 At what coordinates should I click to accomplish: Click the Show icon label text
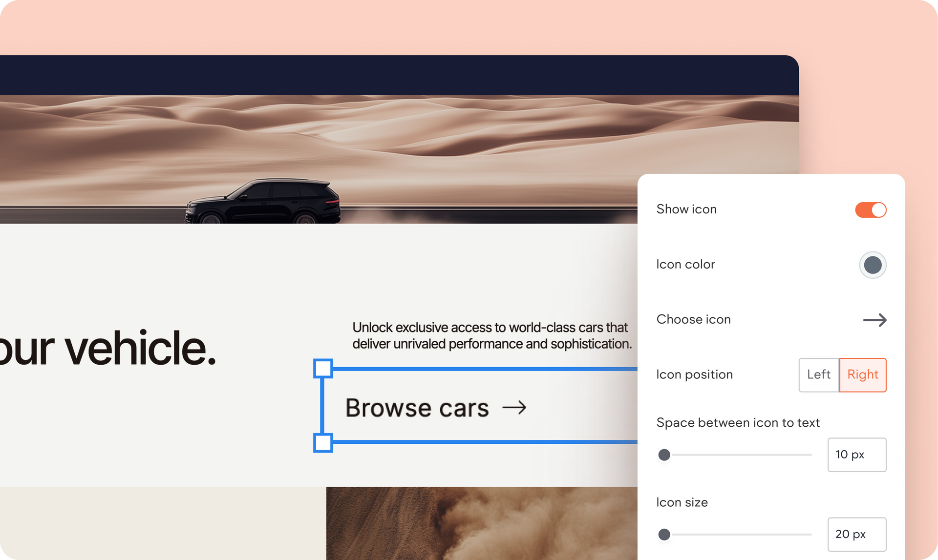tap(686, 209)
